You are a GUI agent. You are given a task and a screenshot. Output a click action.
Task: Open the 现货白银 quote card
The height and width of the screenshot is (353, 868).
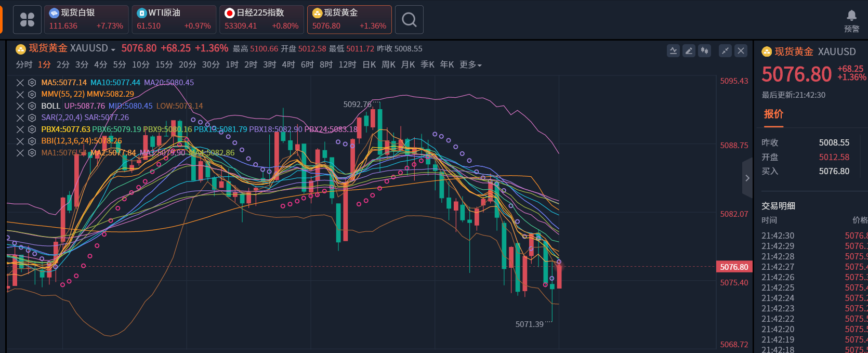tap(86, 20)
